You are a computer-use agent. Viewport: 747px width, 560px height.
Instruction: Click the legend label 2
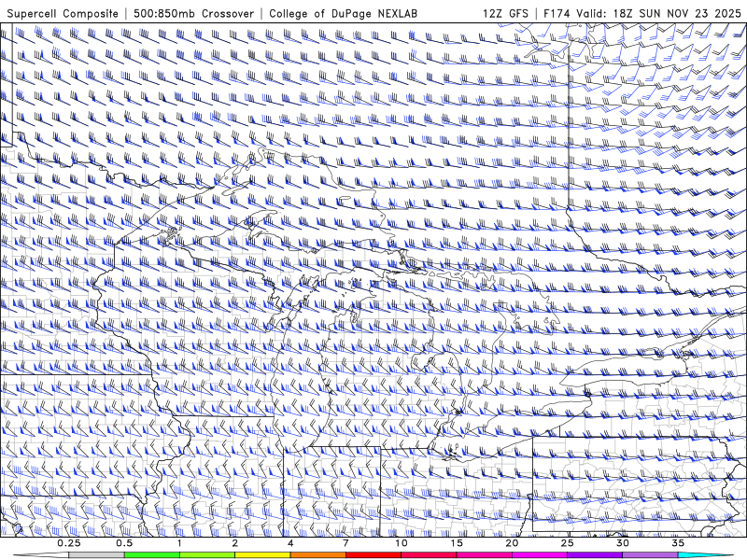point(235,543)
